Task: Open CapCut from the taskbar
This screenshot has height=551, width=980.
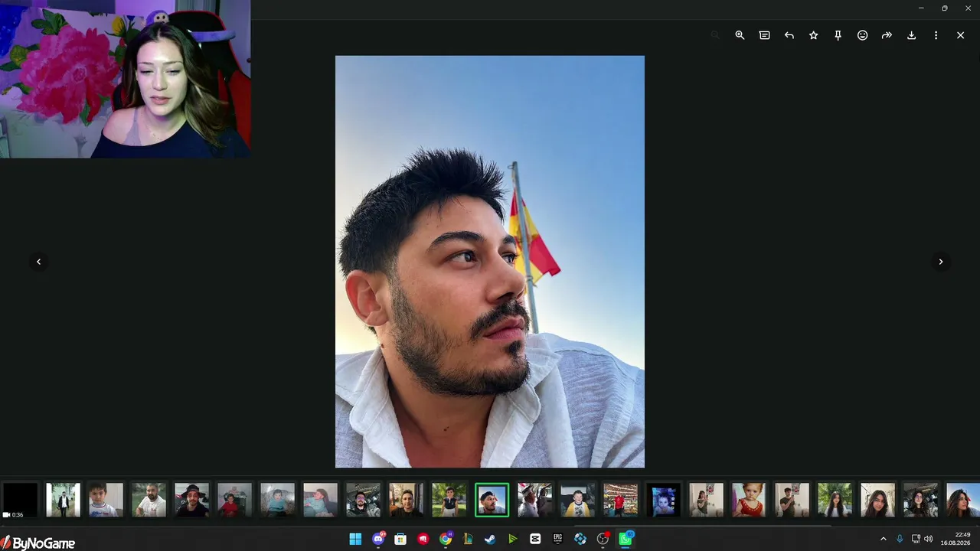Action: 535,539
